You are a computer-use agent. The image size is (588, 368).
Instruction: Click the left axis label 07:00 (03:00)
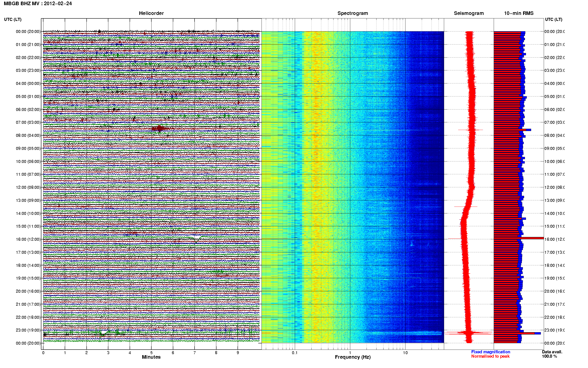28,122
